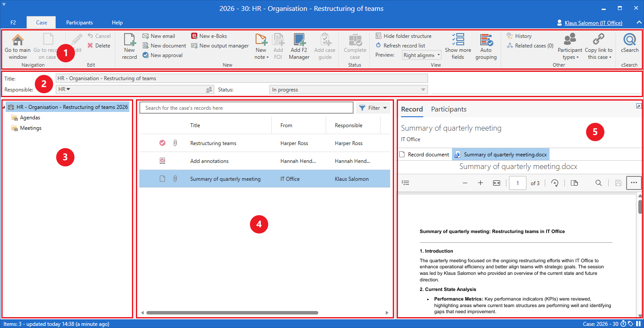Click the record search field
The height and width of the screenshot is (328, 644).
[x=246, y=108]
